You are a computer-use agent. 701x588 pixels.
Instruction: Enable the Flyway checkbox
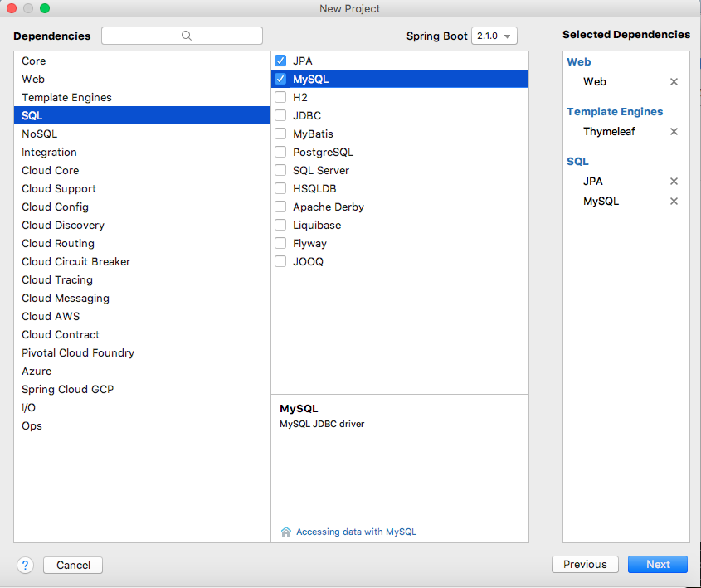280,243
